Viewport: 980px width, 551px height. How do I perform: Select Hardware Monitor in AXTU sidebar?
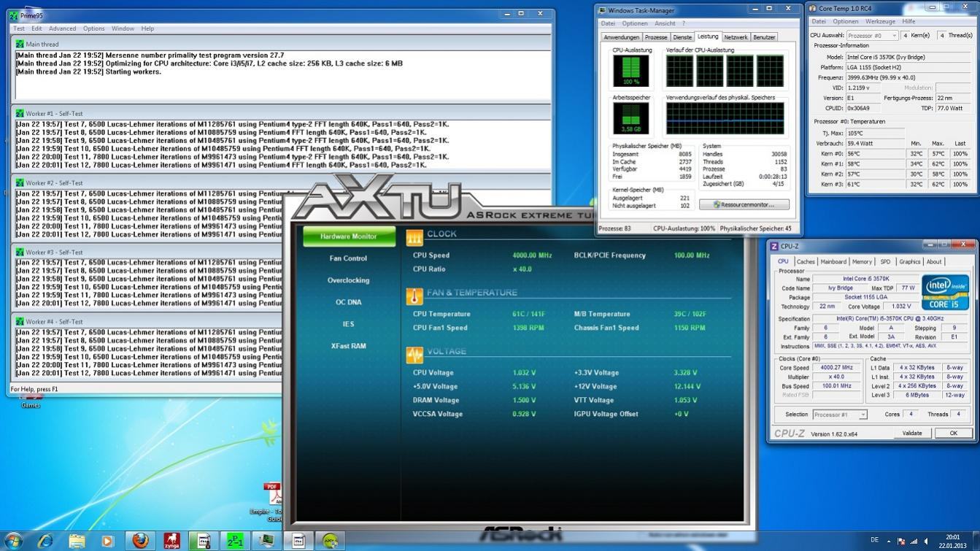tap(349, 236)
